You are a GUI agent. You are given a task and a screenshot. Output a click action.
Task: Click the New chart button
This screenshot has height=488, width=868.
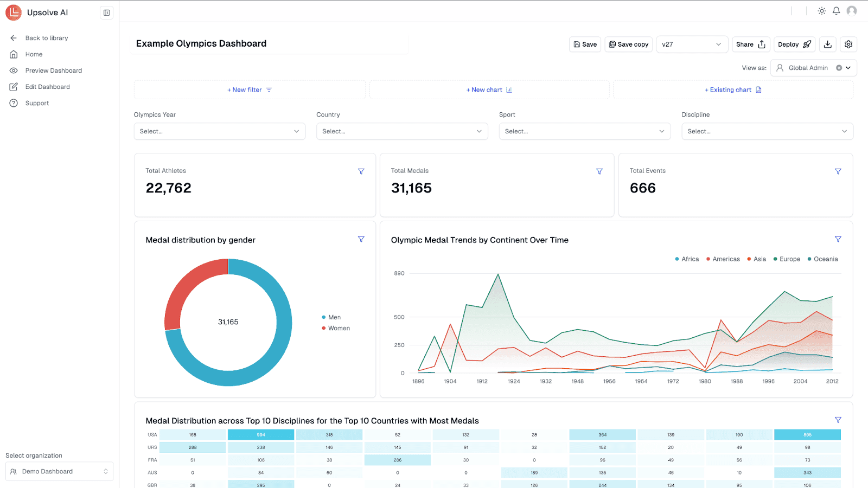488,89
